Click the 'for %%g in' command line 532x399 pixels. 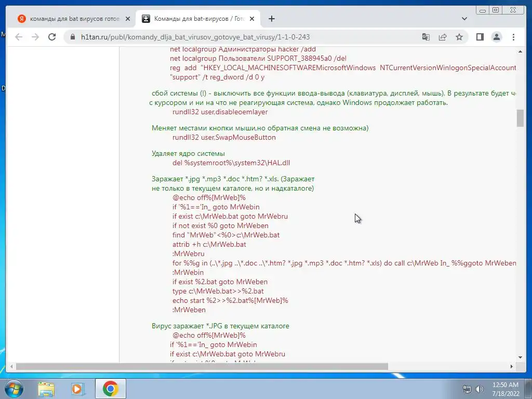(344, 263)
